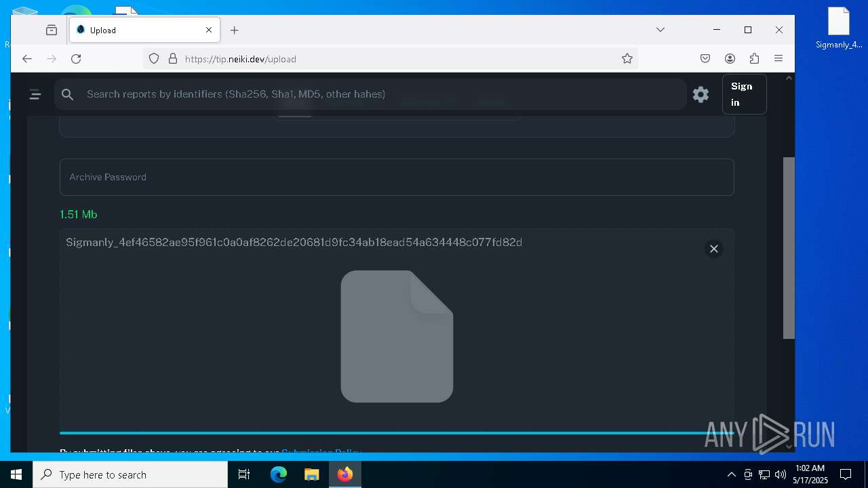
Task: Reload the current page
Action: (76, 59)
